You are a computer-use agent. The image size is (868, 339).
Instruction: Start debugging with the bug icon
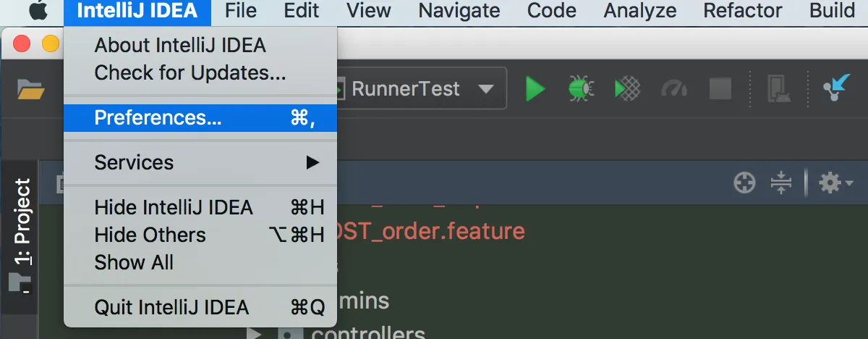(x=581, y=88)
